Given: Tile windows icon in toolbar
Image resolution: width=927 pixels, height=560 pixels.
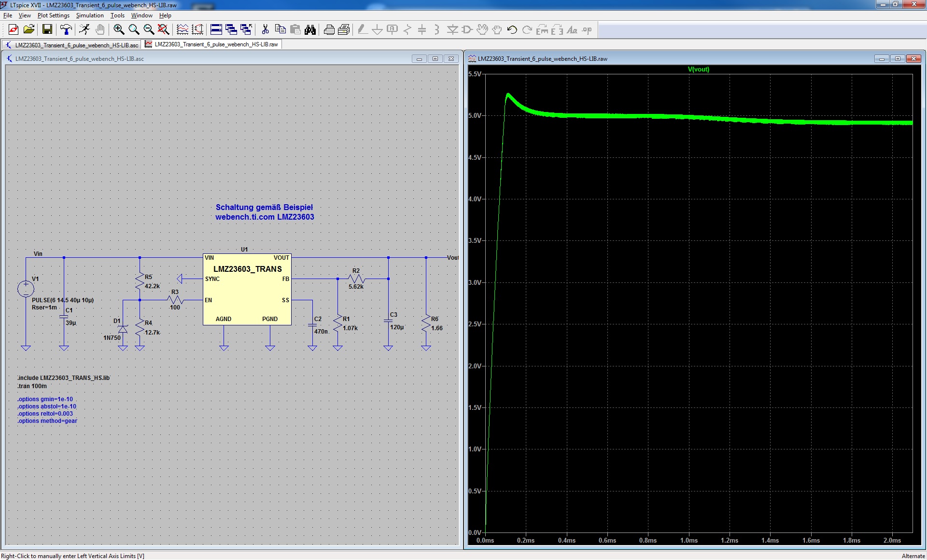Looking at the screenshot, I should click(216, 30).
